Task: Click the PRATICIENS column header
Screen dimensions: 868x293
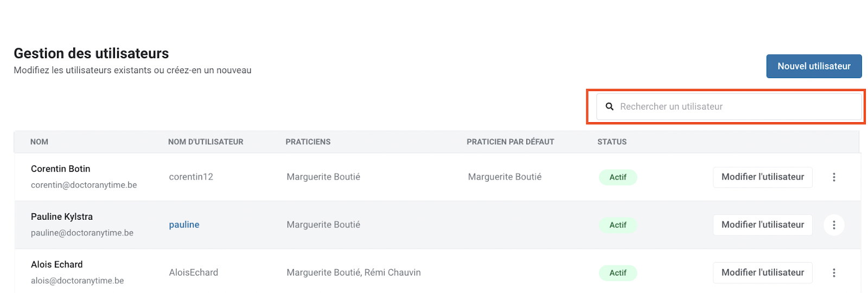Action: pyautogui.click(x=308, y=142)
